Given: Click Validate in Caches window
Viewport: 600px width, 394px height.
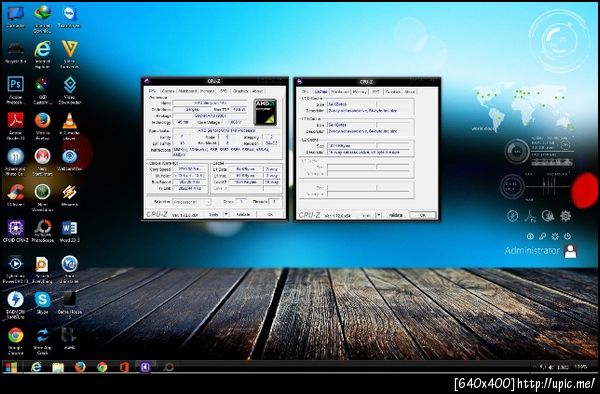Looking at the screenshot, I should [x=395, y=215].
